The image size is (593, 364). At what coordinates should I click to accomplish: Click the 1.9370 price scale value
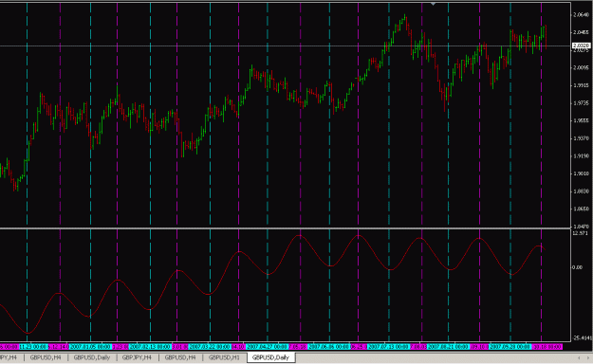[x=581, y=138]
